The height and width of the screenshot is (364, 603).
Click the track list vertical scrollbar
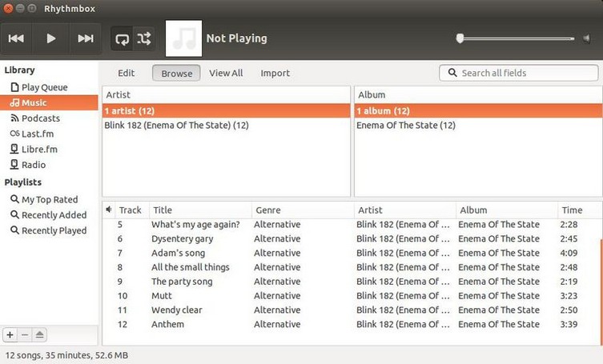tap(601, 292)
